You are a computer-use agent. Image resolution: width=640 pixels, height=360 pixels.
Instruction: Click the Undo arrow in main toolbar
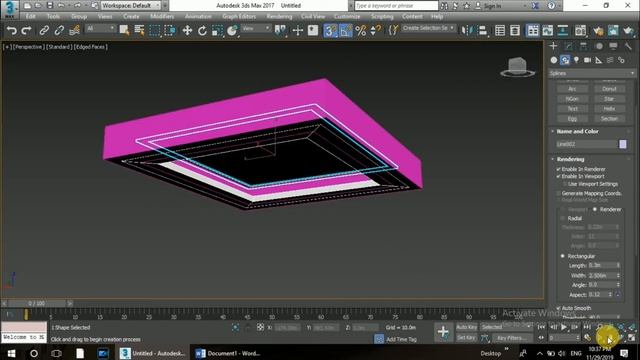[x=12, y=31]
